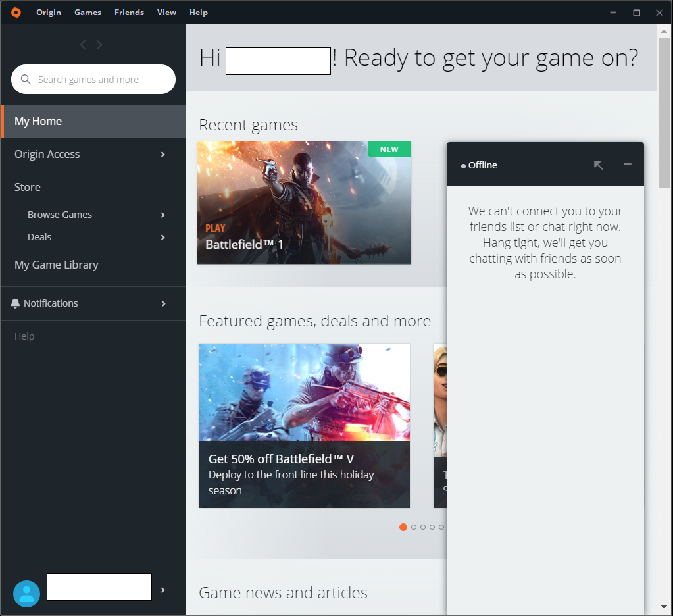Open Origin Access in the sidebar
Screen dimensions: 673x616
tap(47, 154)
